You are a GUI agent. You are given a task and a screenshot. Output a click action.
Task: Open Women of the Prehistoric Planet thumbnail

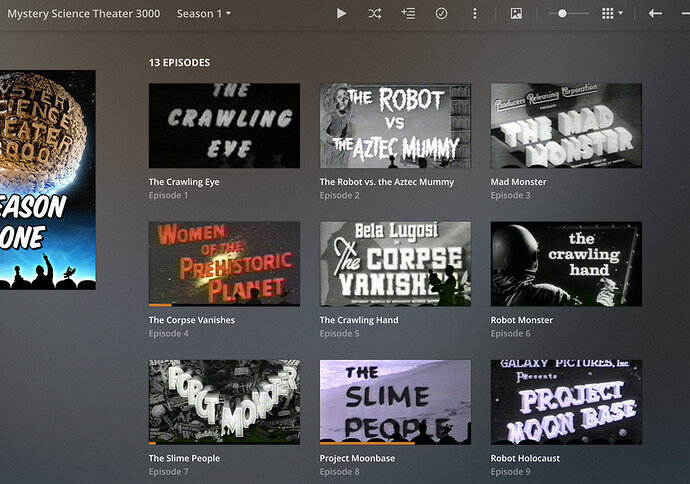pos(224,264)
